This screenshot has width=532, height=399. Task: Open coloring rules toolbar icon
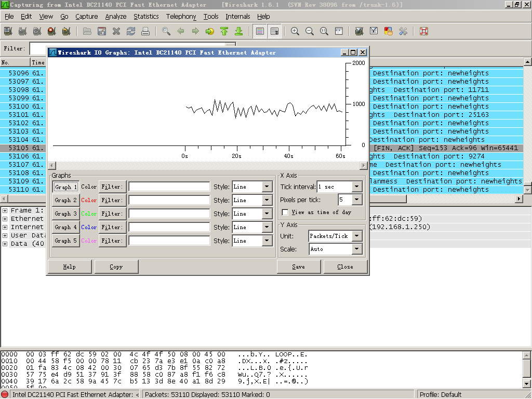tap(389, 32)
